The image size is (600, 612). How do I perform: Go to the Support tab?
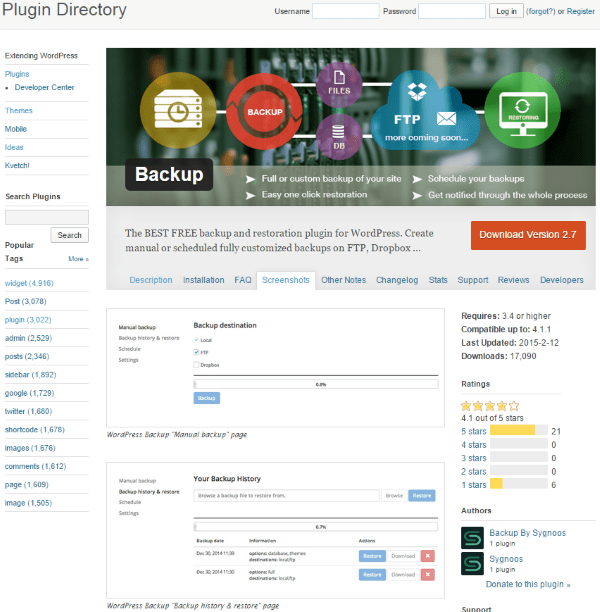(473, 280)
